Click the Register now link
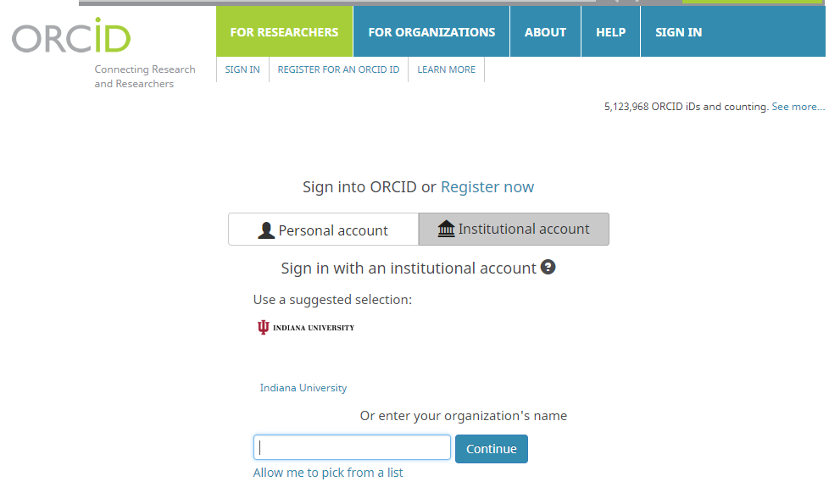829x504 pixels. (487, 187)
